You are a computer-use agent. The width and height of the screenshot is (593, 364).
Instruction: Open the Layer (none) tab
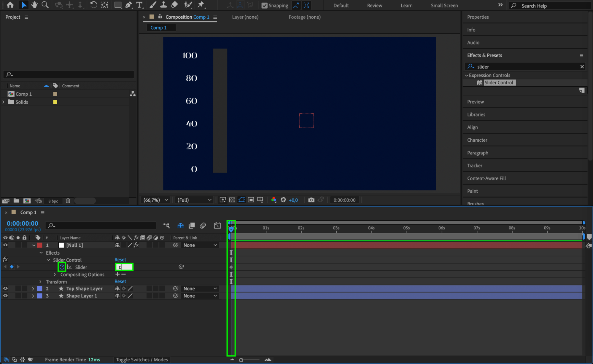click(245, 17)
